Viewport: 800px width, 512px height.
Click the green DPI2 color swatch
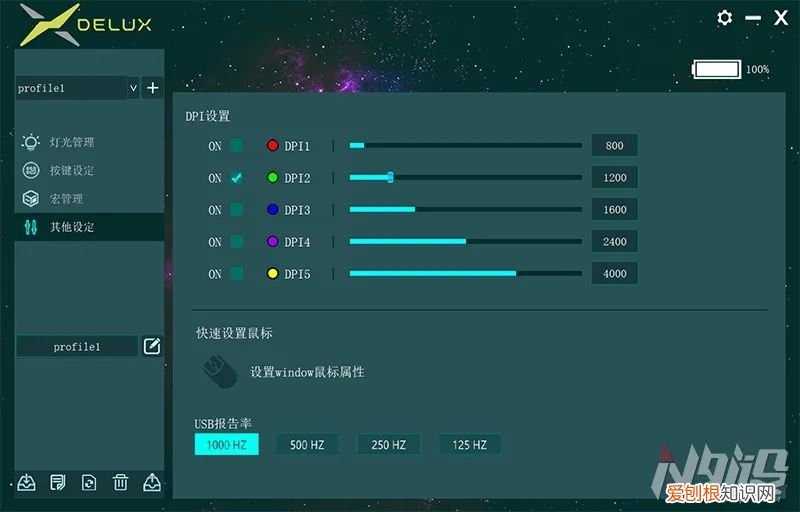[272, 177]
